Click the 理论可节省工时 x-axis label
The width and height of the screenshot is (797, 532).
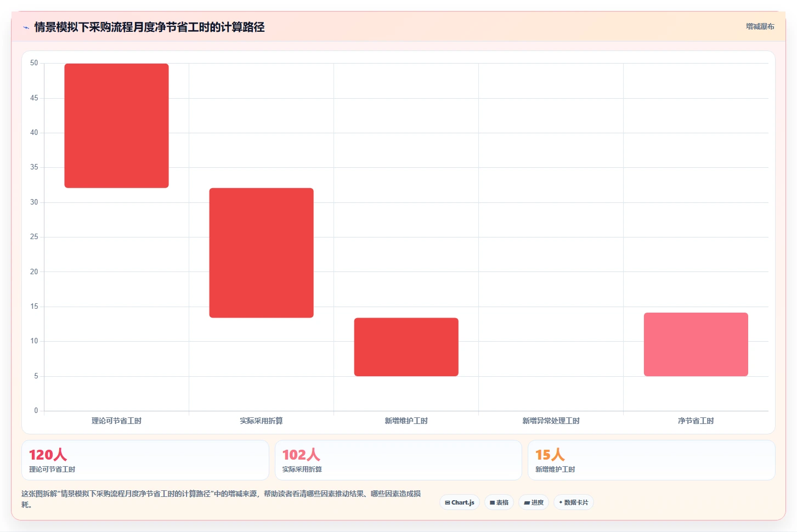pos(116,421)
